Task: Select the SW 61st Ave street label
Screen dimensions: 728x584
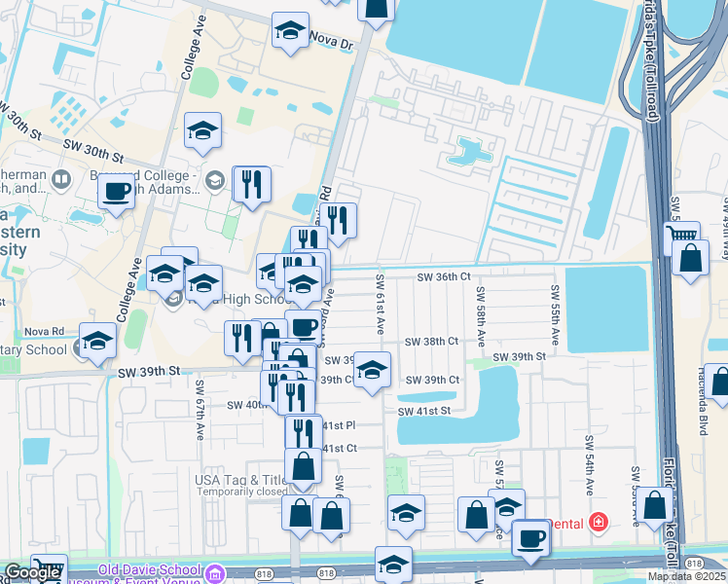Action: click(x=380, y=305)
